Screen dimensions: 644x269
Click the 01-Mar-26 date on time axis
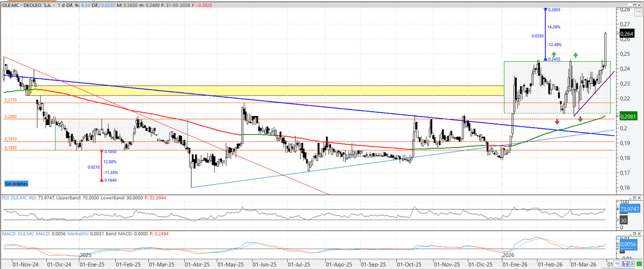click(584, 265)
